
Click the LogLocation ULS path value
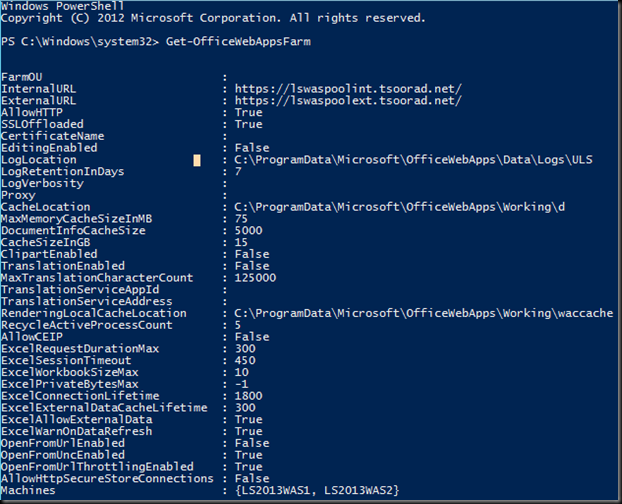pyautogui.click(x=407, y=160)
